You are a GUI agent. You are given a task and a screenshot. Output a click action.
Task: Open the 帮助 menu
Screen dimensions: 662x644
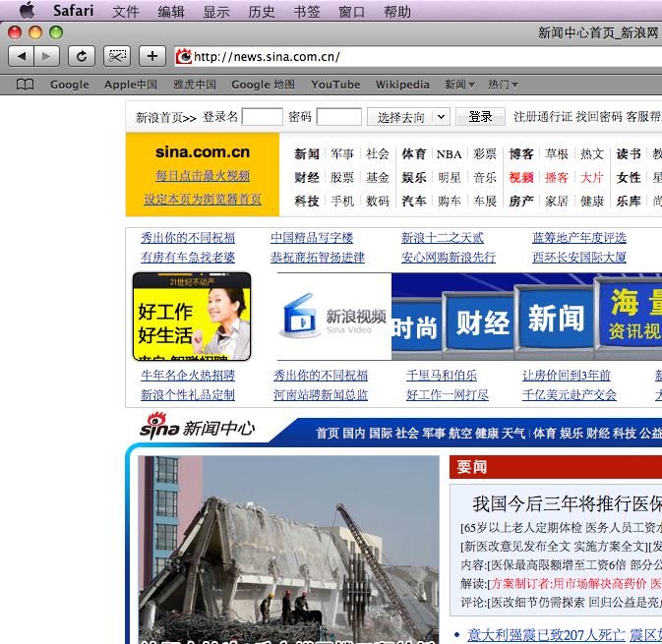coord(397,12)
